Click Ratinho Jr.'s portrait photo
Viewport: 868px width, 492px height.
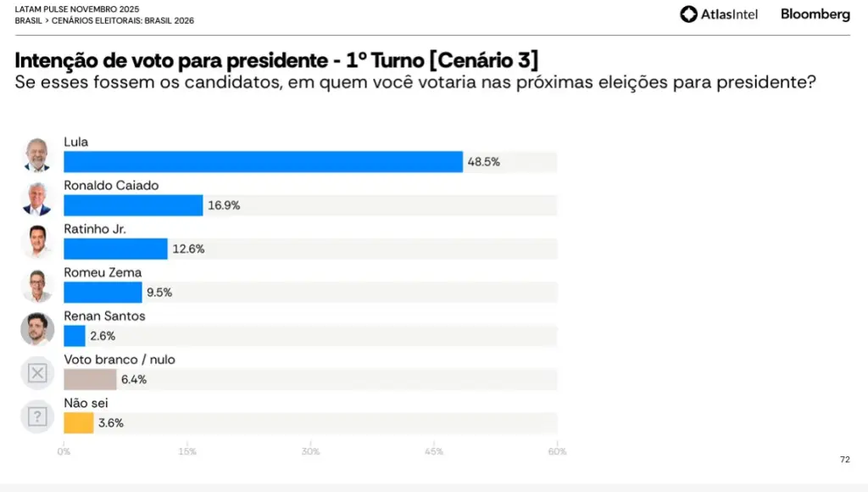click(37, 243)
